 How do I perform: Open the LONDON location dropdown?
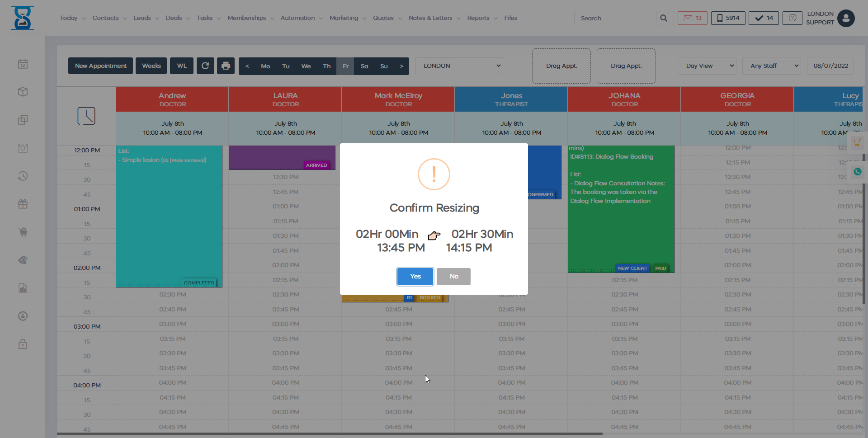[458, 66]
